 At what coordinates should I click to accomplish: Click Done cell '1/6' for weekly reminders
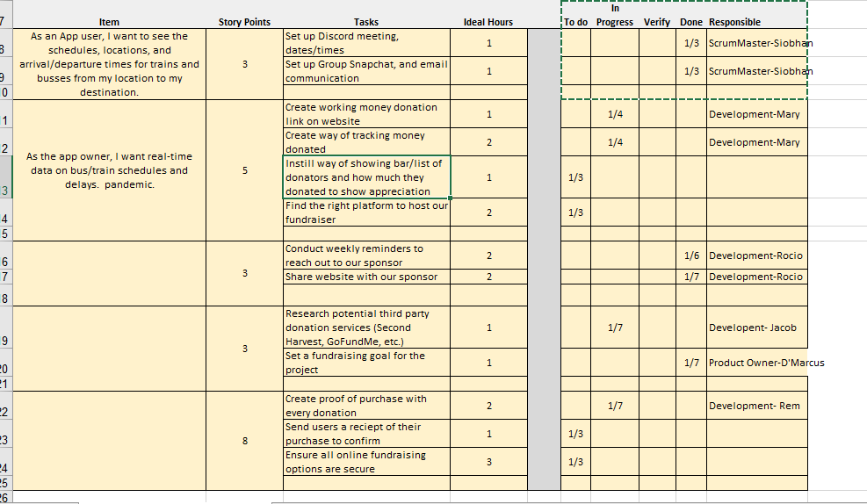pos(691,256)
